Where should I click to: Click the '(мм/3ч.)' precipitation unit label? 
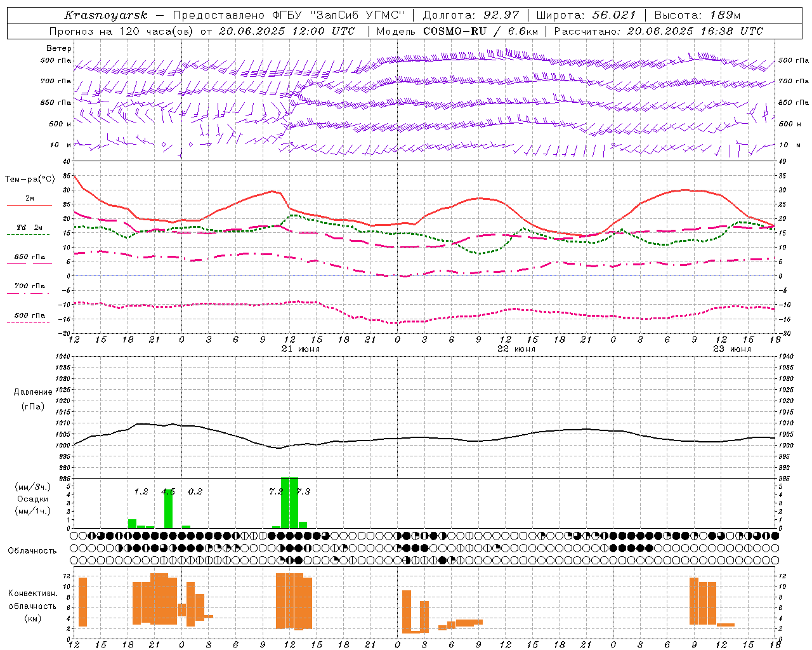click(32, 487)
